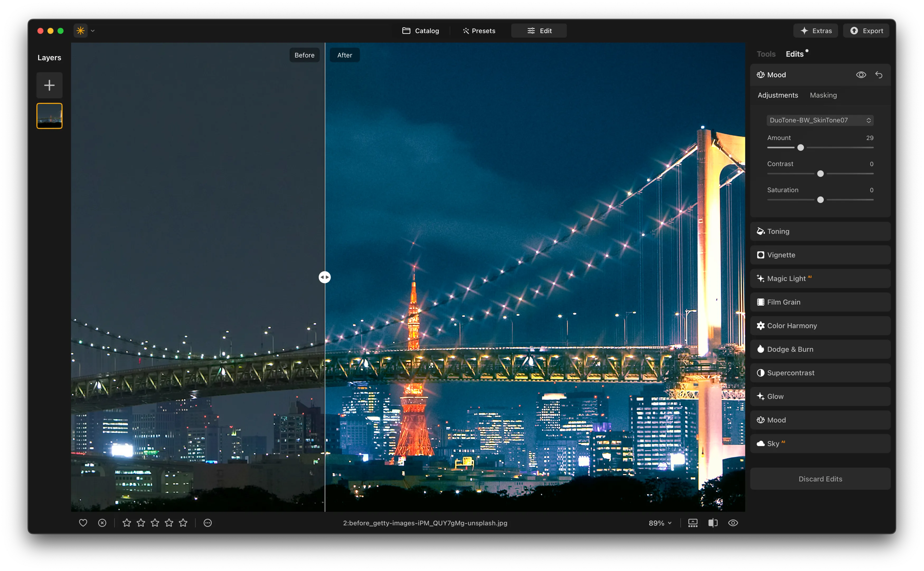Click the Amount slider handle
The width and height of the screenshot is (924, 571).
click(x=800, y=148)
